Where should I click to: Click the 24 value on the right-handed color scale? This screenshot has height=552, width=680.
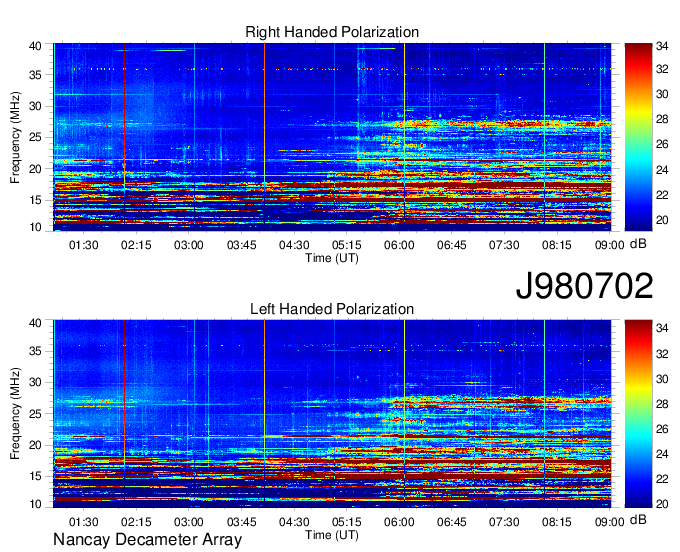point(662,170)
